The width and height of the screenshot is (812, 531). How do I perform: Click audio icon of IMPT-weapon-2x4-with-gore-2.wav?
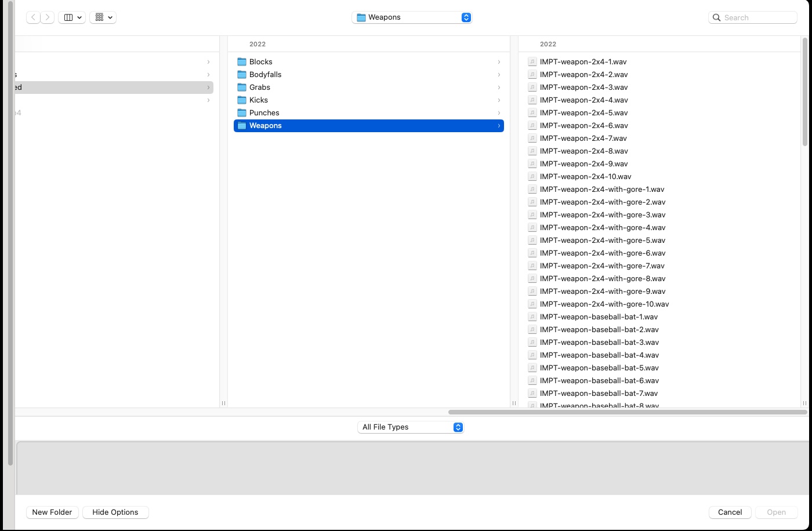[x=532, y=202]
